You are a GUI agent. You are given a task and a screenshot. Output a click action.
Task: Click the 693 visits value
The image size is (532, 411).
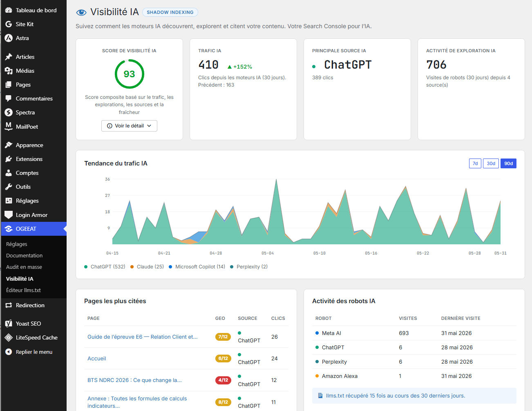[x=404, y=333]
